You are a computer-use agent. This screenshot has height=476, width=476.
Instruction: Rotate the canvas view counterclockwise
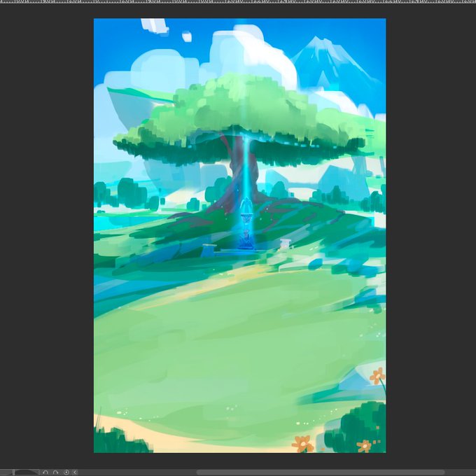tap(45, 472)
